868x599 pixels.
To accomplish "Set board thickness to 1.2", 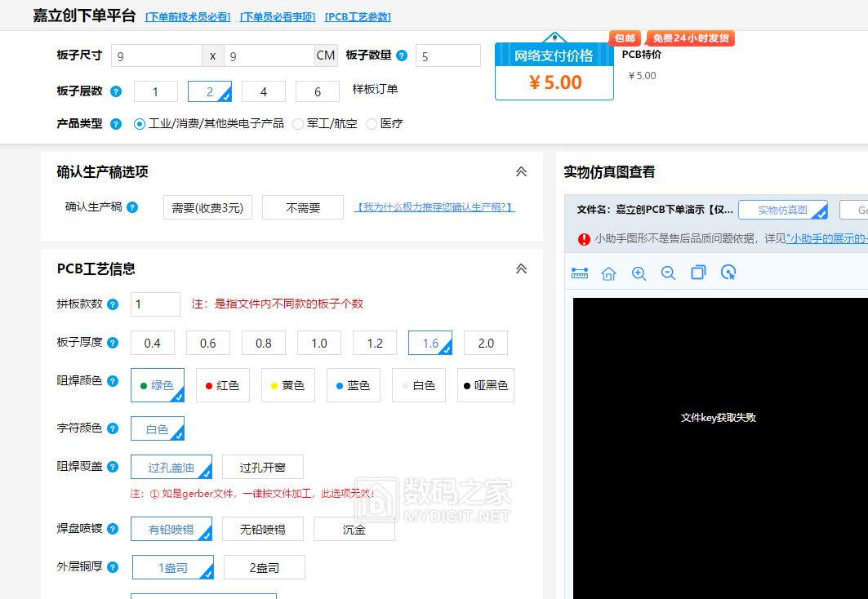I will [x=375, y=343].
